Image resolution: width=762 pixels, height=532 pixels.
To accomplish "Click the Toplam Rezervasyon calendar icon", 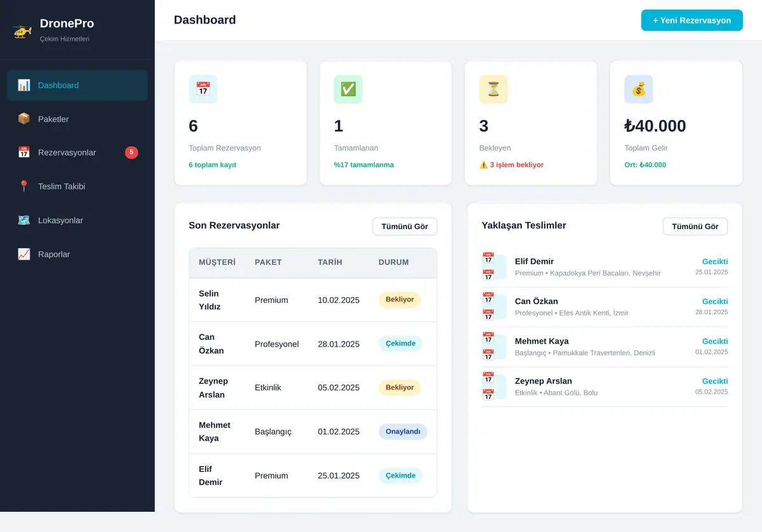I will pyautogui.click(x=203, y=89).
